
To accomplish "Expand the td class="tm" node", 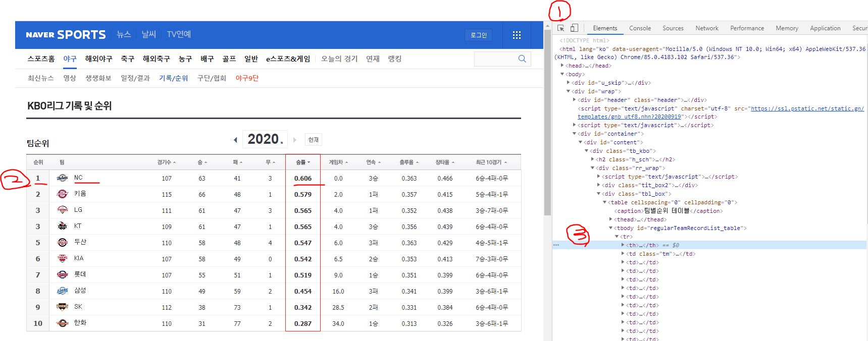I will coord(623,254).
